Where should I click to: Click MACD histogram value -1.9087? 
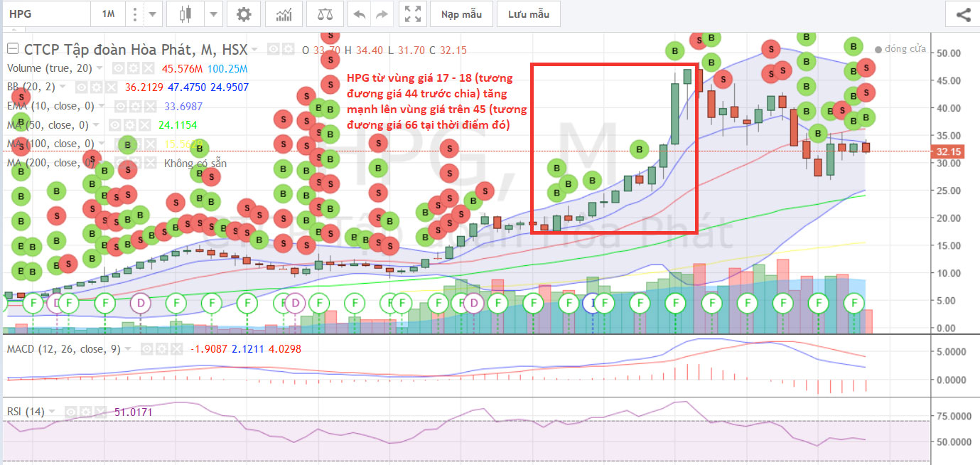pyautogui.click(x=209, y=349)
